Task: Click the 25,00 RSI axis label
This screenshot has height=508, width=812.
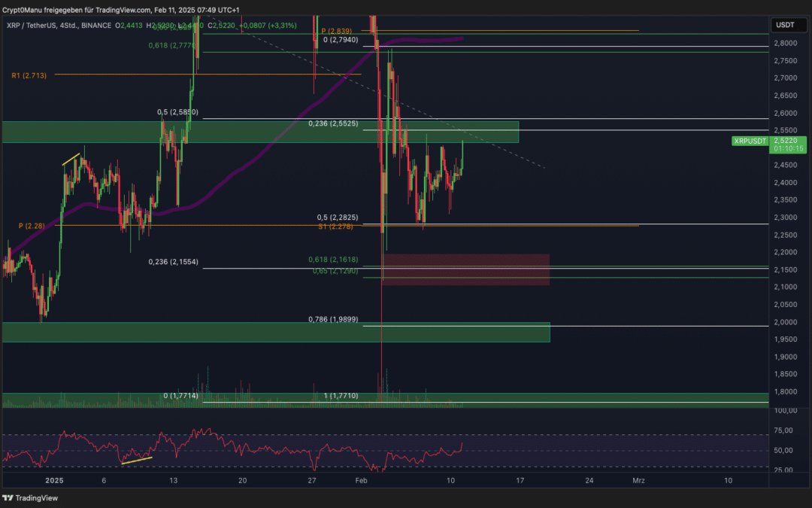Action: pyautogui.click(x=784, y=470)
